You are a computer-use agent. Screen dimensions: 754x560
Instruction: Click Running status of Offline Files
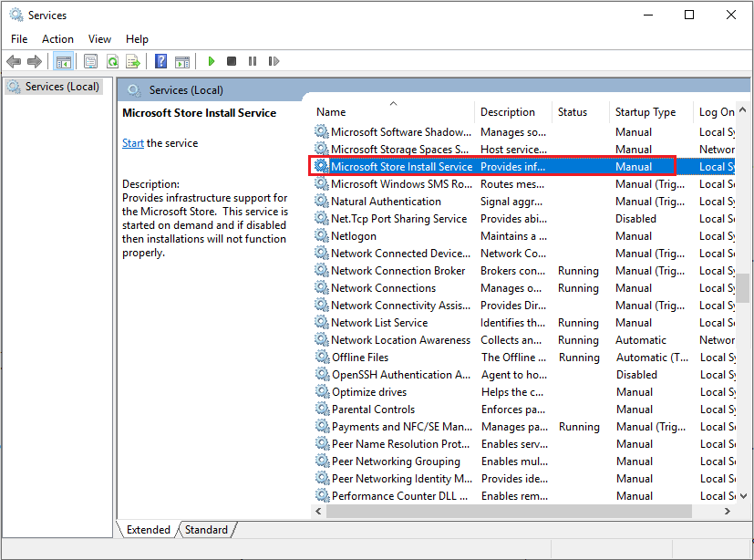point(579,358)
